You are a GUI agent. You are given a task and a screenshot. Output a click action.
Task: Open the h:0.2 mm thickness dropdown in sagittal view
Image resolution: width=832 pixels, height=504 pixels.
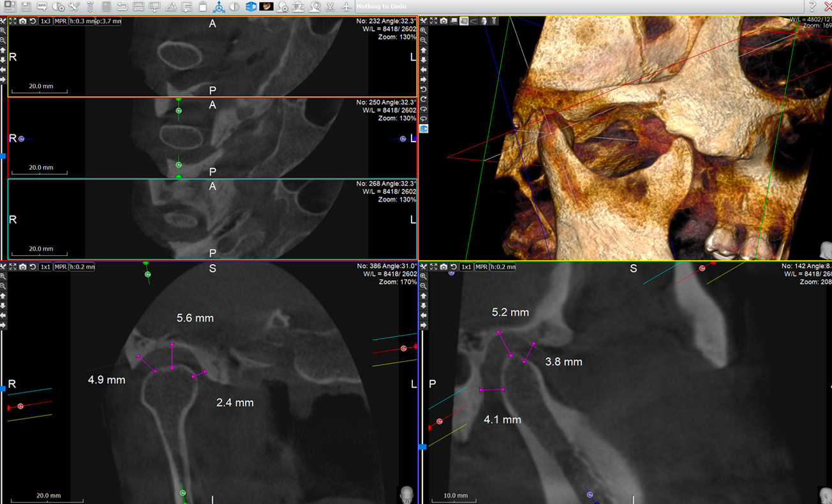[502, 267]
